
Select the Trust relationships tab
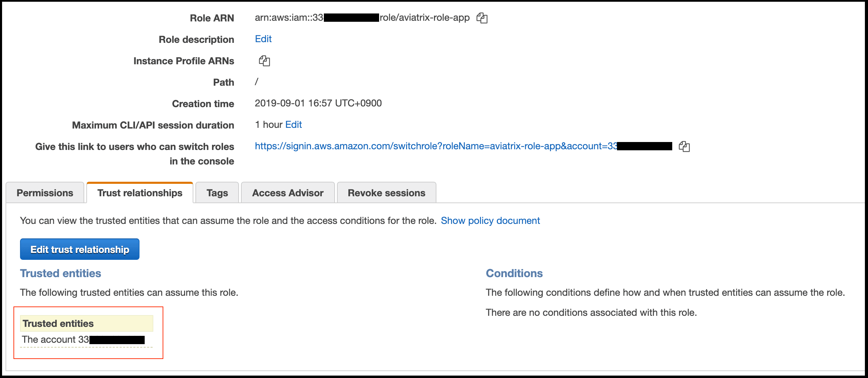(x=140, y=193)
